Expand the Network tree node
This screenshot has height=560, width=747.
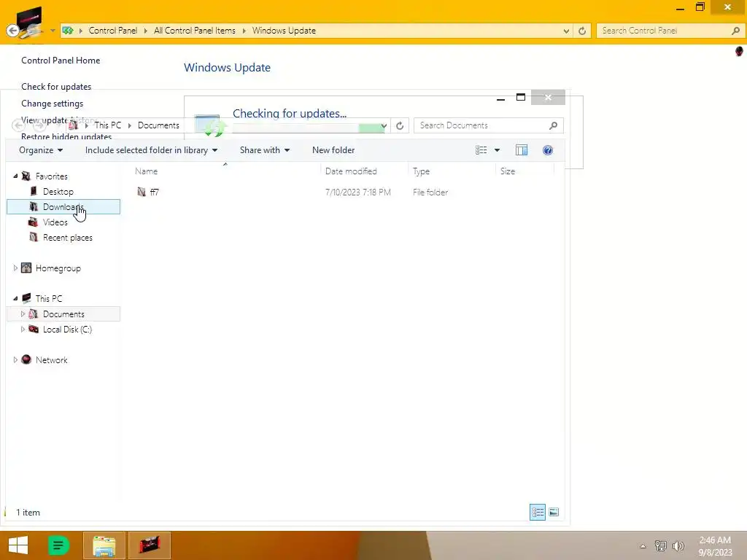tap(15, 360)
